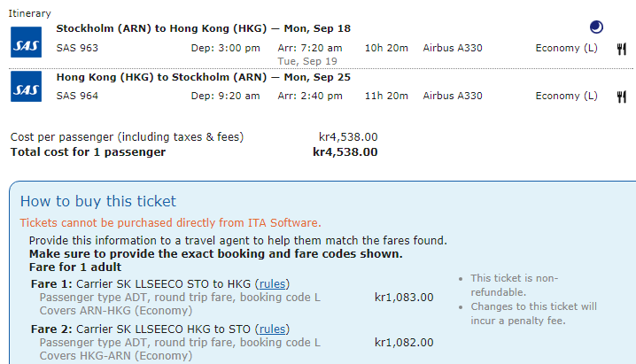
Task: Click the Fare 1 price kr1,083.00
Action: pos(404,297)
